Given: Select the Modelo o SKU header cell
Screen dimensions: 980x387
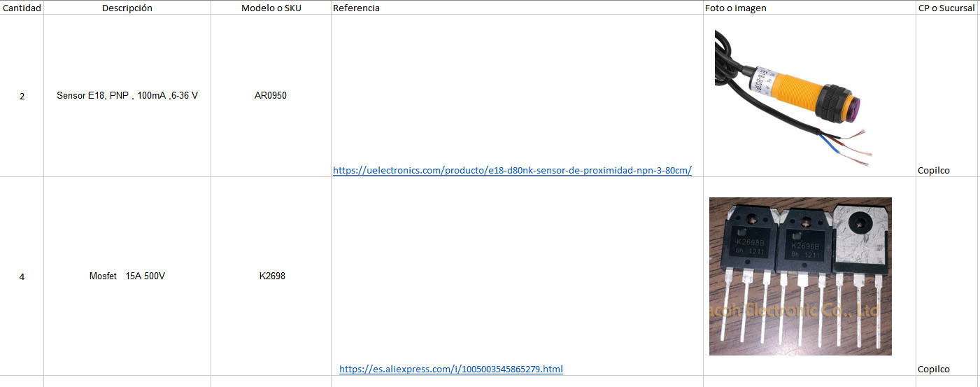Looking at the screenshot, I should click(271, 8).
